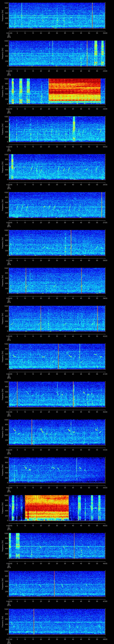Screen dimensions: 114x644
Task: Select red spike near 5s in 6:41:00 spectrogram
Action: 17,394
